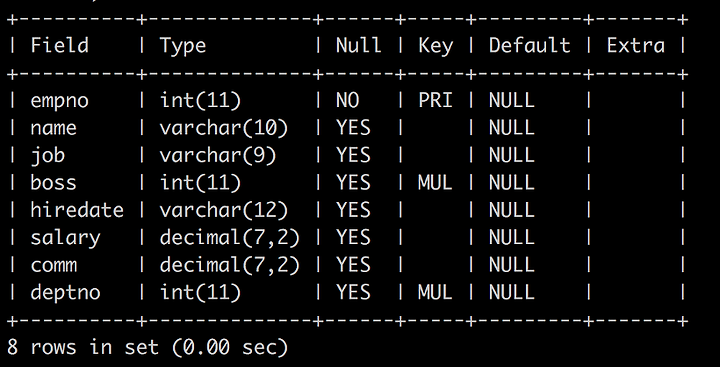Click the deptno field text

click(65, 293)
